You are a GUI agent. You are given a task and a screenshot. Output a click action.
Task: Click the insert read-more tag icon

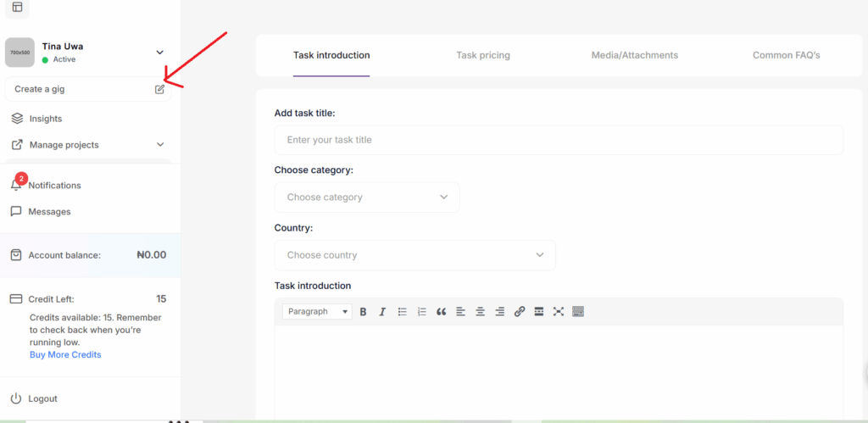coord(538,312)
